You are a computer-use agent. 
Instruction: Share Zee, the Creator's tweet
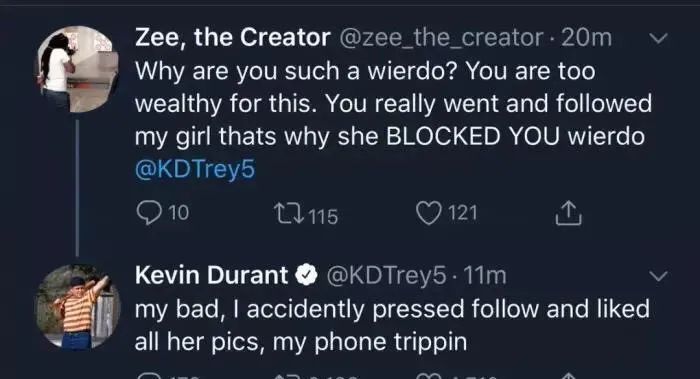click(568, 213)
